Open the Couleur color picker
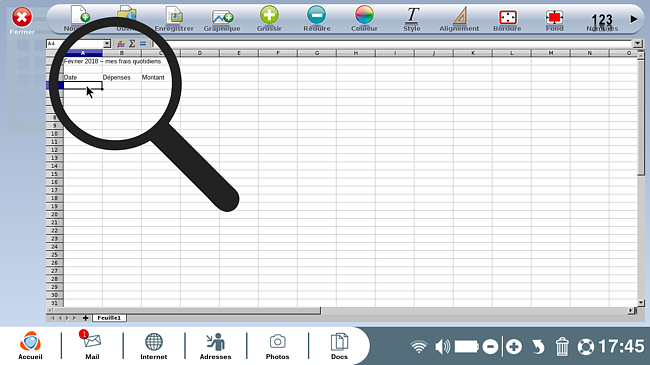Screen dimensions: 650x365 click(x=364, y=19)
